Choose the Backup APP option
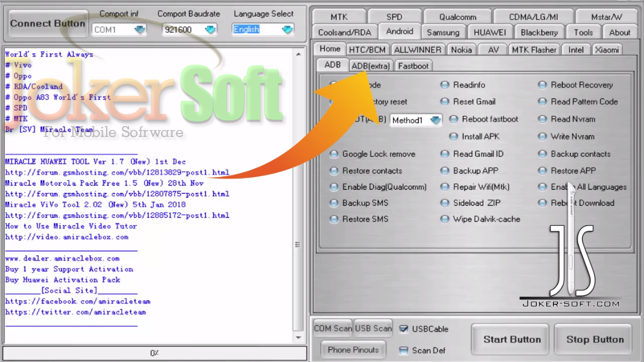 (470, 171)
